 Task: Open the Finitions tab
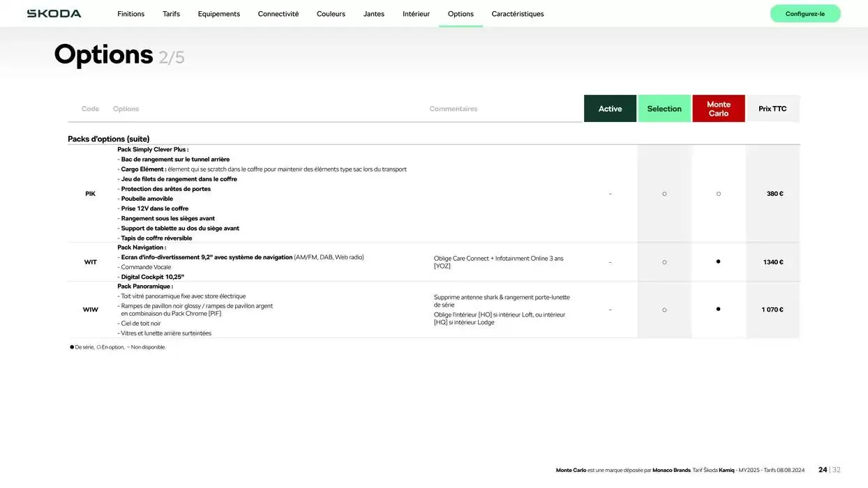click(x=130, y=14)
